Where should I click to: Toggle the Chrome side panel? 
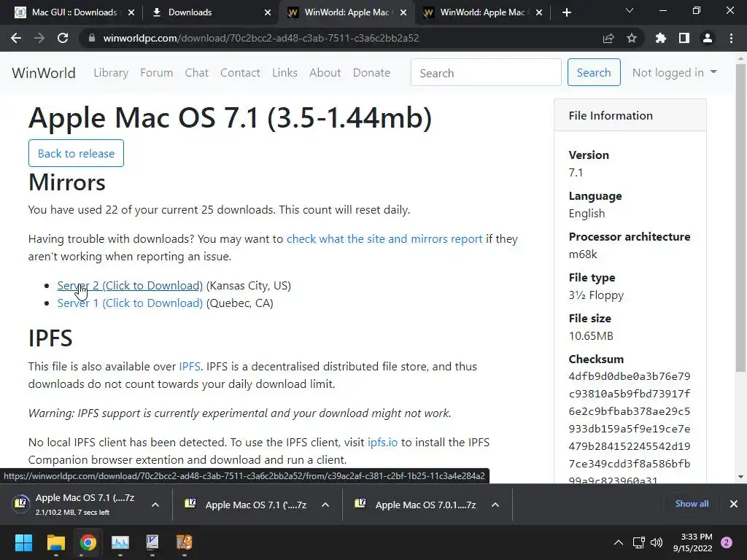684,38
